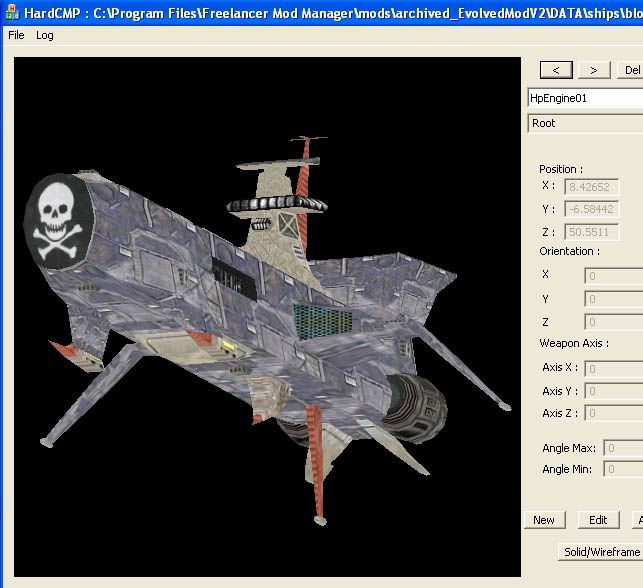This screenshot has width=643, height=588.
Task: Click the Position Z value field
Action: (x=592, y=232)
